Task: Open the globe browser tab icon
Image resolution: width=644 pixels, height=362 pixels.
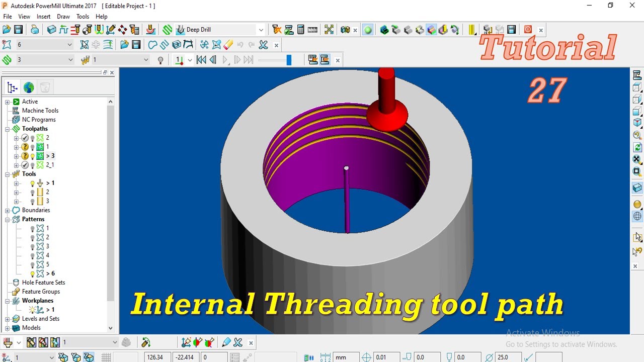Action: click(x=29, y=87)
